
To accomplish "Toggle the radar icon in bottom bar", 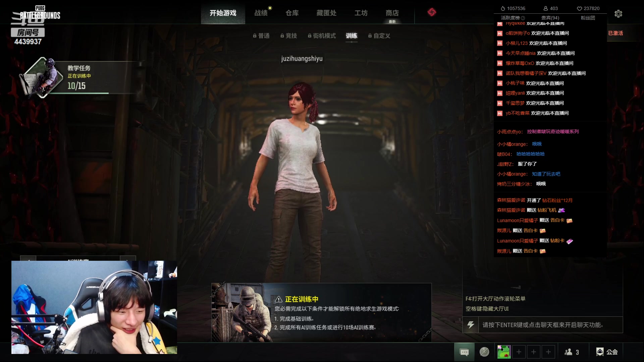I will (x=484, y=352).
